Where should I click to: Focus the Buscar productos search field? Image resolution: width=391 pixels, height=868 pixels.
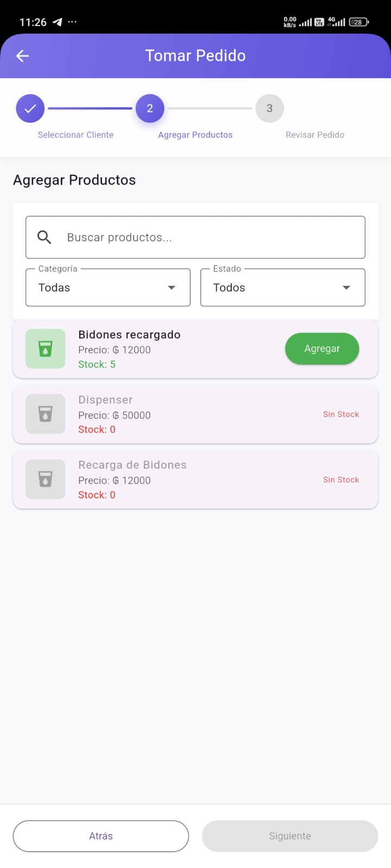(206, 237)
